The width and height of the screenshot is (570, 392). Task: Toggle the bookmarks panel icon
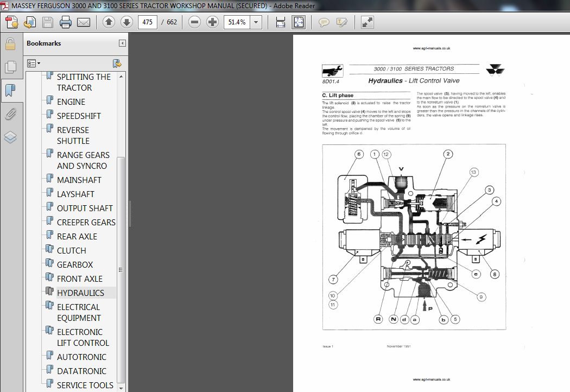point(10,90)
